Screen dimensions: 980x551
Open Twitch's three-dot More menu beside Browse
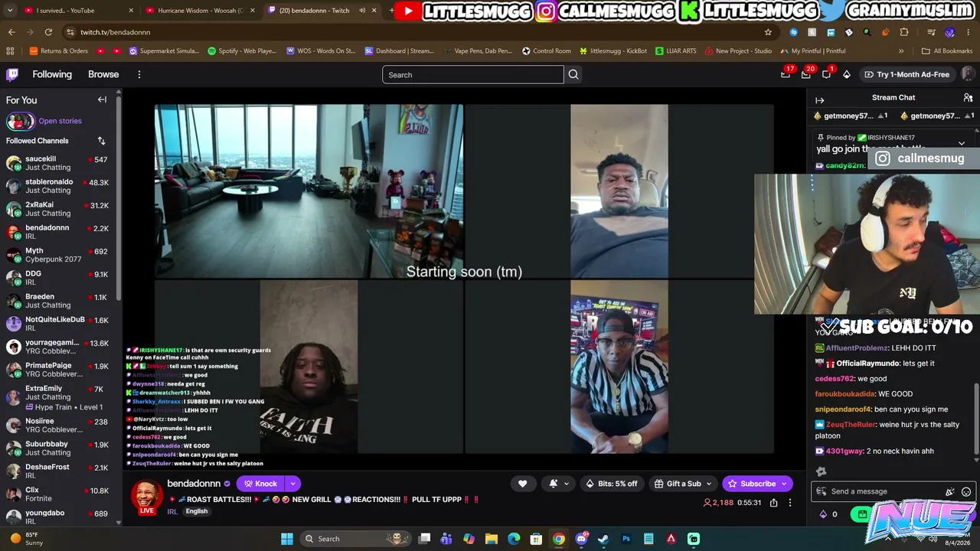tap(139, 74)
